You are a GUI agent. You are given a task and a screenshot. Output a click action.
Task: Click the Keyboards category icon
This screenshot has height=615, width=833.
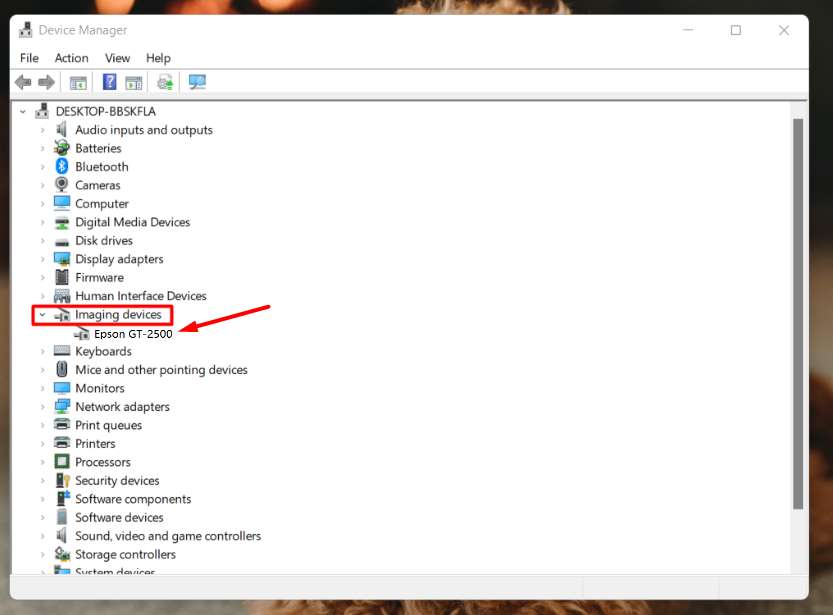point(62,351)
